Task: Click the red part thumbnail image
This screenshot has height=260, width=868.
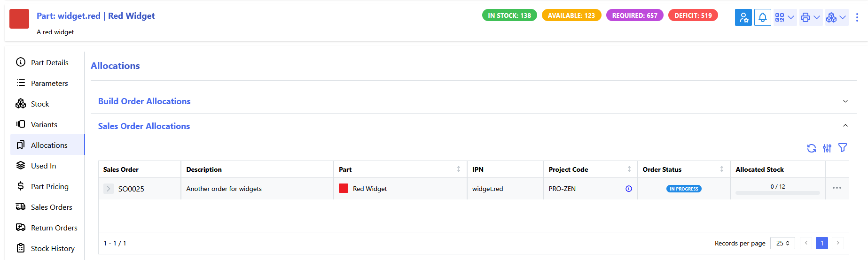Action: point(19,19)
